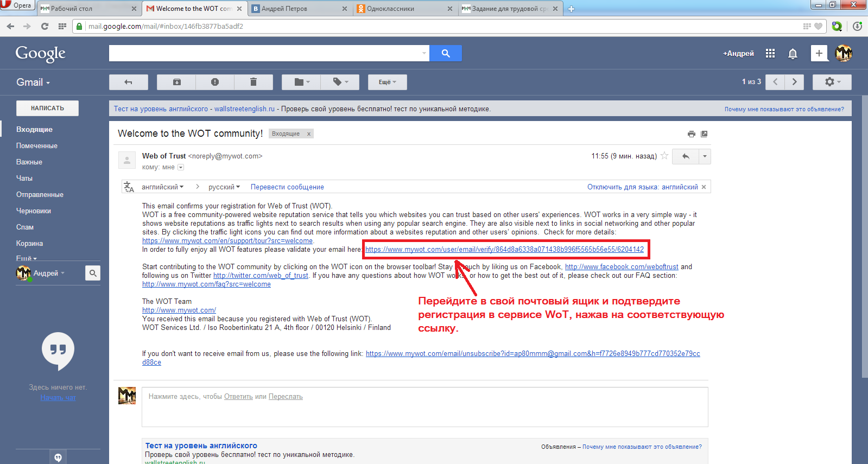Click in the Gmail search field
The height and width of the screenshot is (464, 868).
[x=265, y=53]
